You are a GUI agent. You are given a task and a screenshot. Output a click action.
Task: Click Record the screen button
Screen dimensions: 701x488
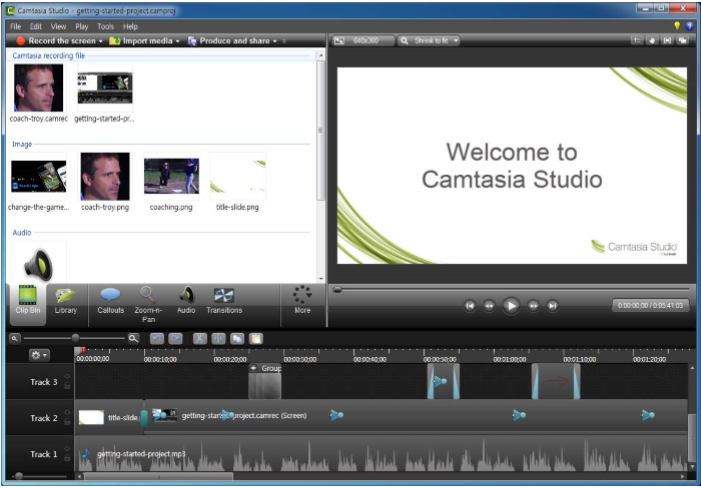click(56, 41)
